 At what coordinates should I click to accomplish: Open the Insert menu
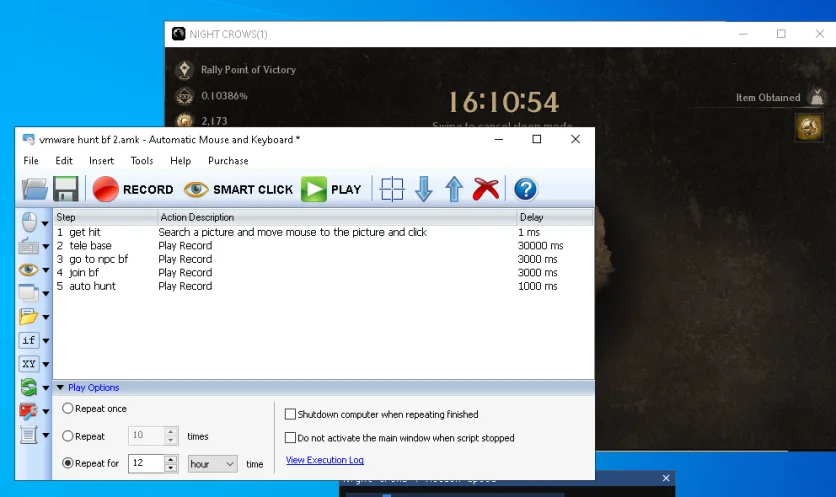(101, 161)
